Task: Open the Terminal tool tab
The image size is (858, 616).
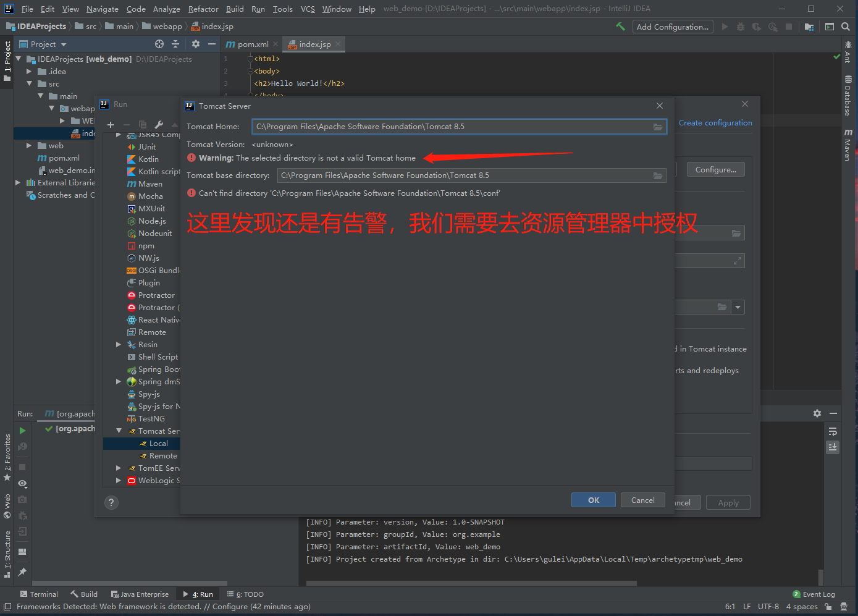Action: pyautogui.click(x=39, y=594)
